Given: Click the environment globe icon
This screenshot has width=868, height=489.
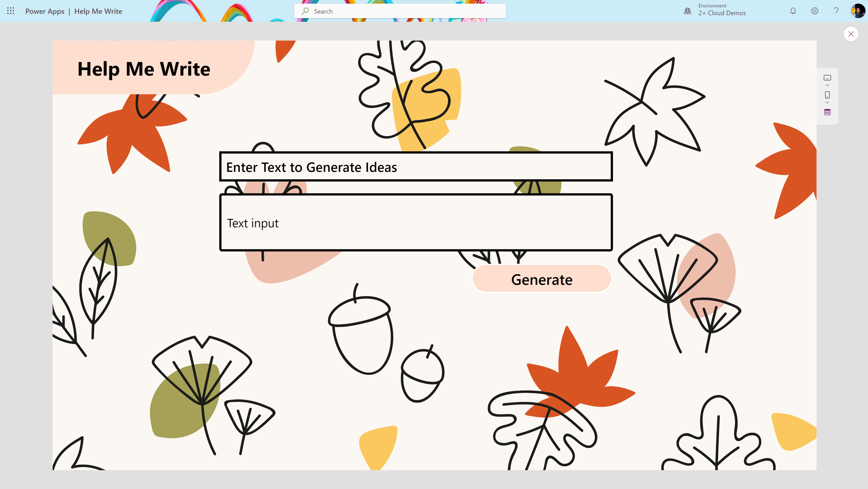Looking at the screenshot, I should click(x=687, y=11).
